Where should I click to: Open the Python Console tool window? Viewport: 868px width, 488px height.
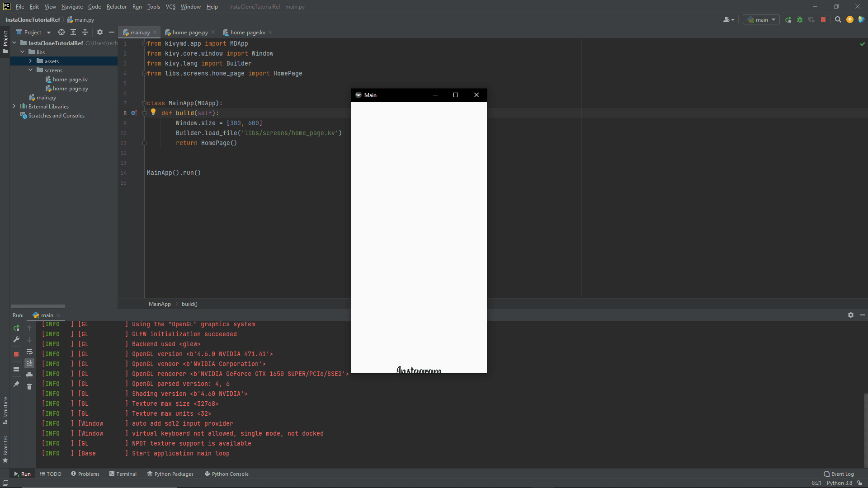coord(226,474)
